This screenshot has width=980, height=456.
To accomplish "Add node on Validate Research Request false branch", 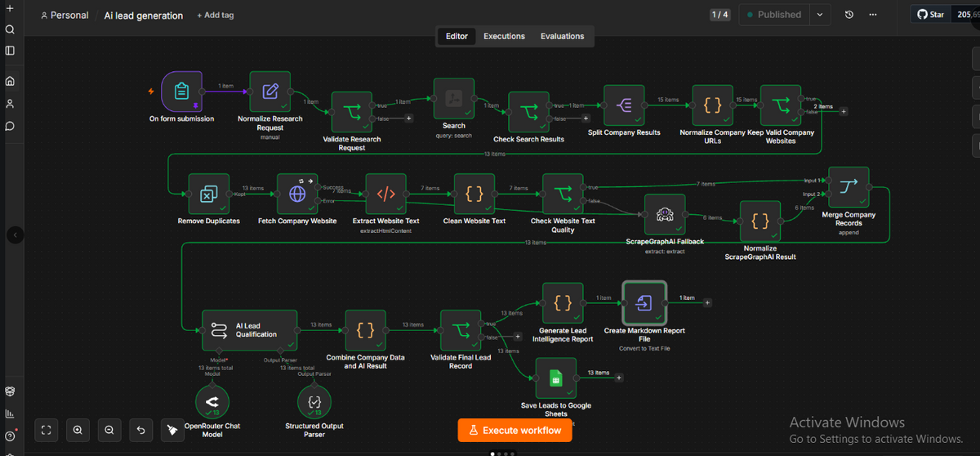I will point(408,118).
